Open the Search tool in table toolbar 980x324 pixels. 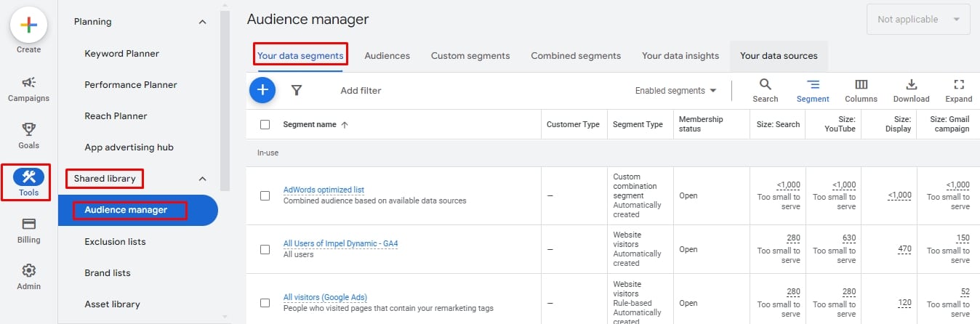tap(765, 91)
